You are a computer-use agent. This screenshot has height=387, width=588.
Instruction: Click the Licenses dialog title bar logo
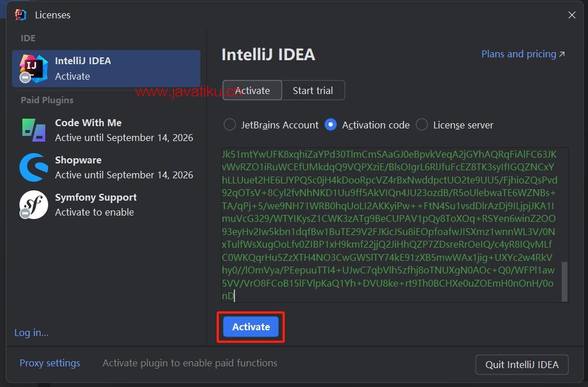[x=21, y=15]
